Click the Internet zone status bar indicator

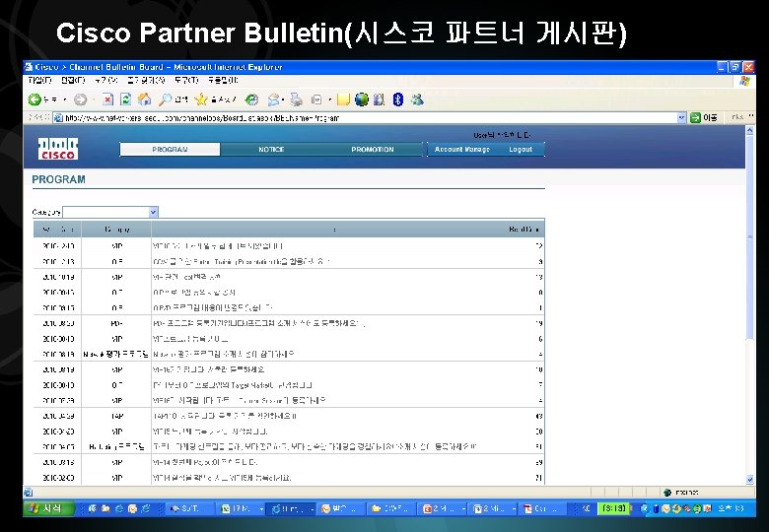(681, 493)
